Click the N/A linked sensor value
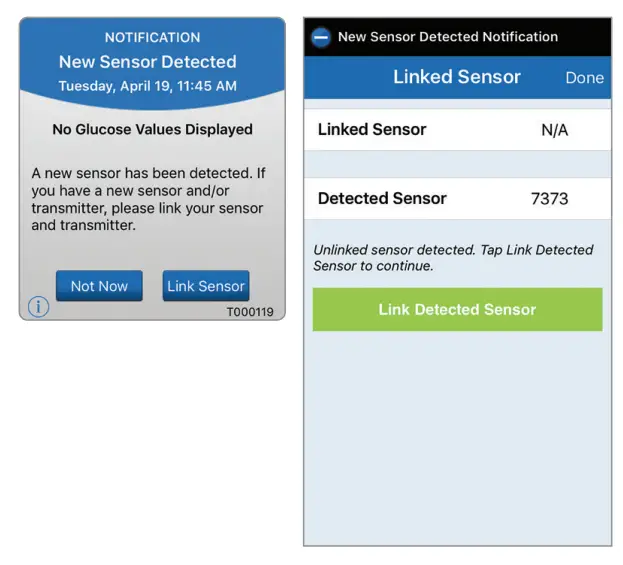The width and height of the screenshot is (623, 565). (554, 130)
